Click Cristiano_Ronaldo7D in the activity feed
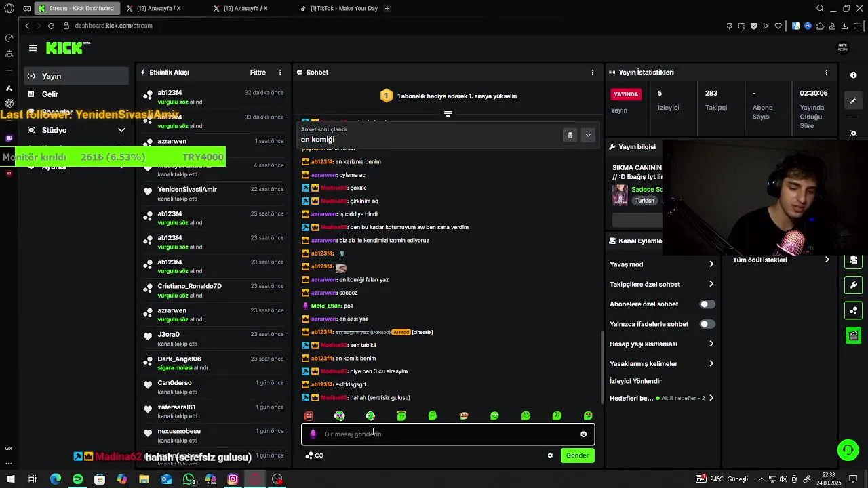This screenshot has width=868, height=488. point(189,286)
